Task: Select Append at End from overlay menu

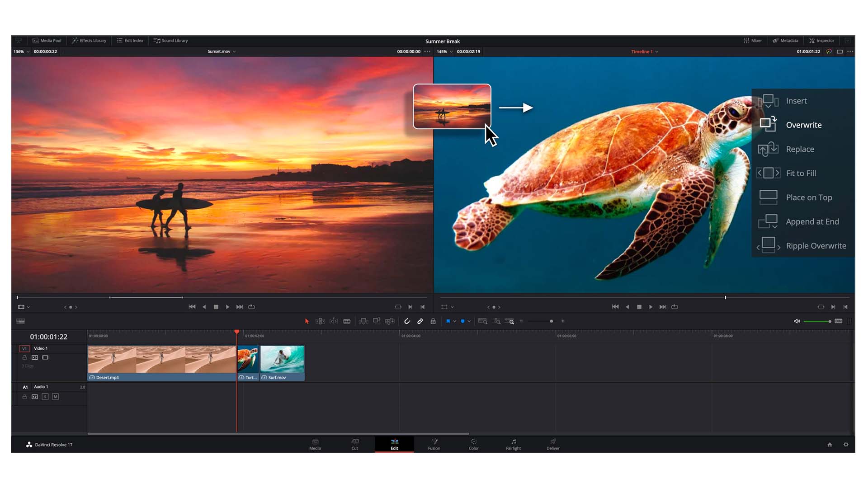Action: click(x=812, y=221)
